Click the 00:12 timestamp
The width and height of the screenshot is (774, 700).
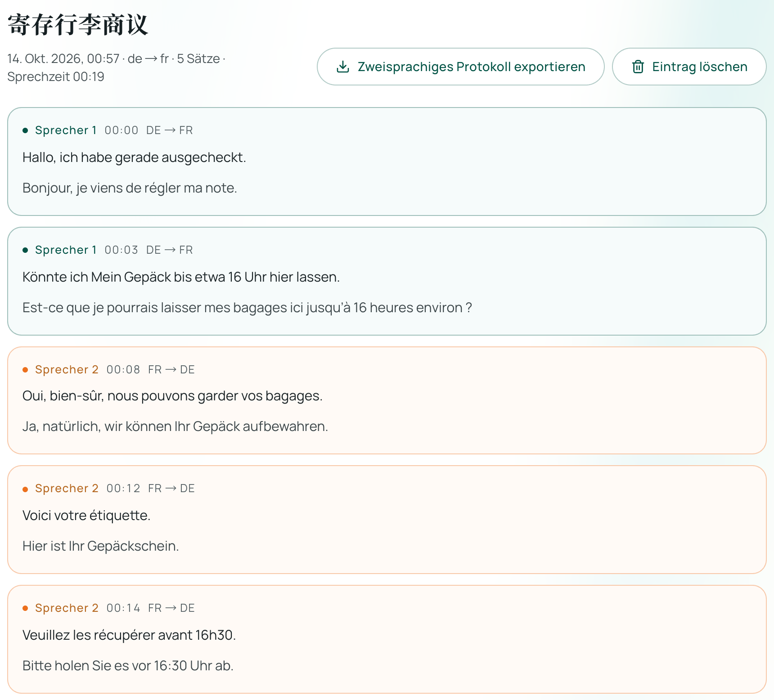123,489
